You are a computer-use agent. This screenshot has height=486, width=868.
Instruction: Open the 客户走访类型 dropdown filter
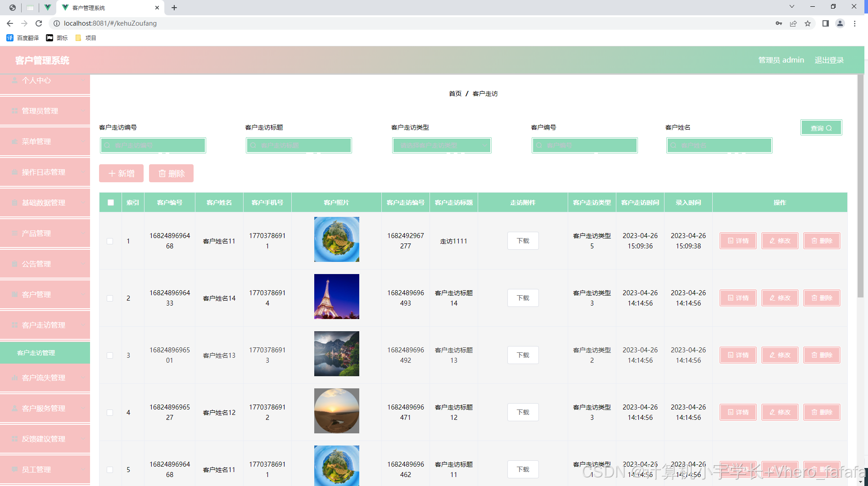click(x=441, y=145)
